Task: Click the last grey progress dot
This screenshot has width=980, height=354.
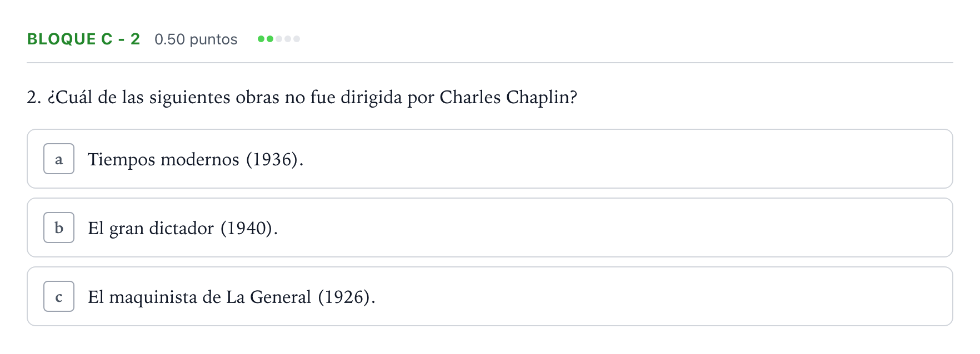Action: pyautogui.click(x=297, y=39)
